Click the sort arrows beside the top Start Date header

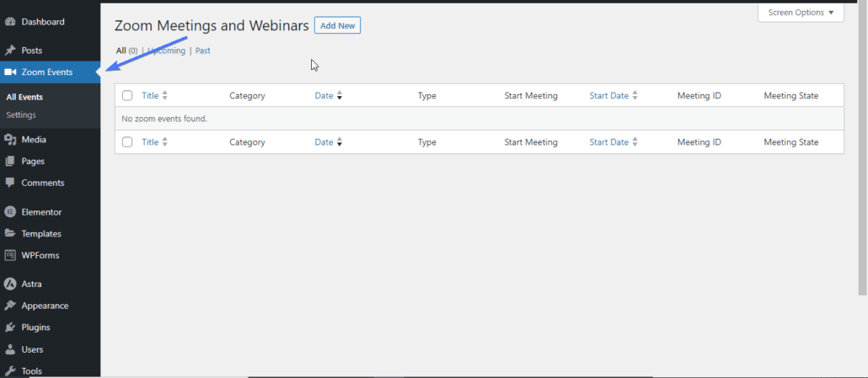tap(635, 96)
